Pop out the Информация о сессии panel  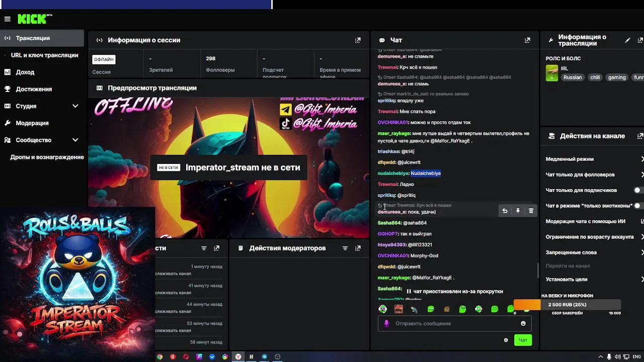tap(358, 40)
